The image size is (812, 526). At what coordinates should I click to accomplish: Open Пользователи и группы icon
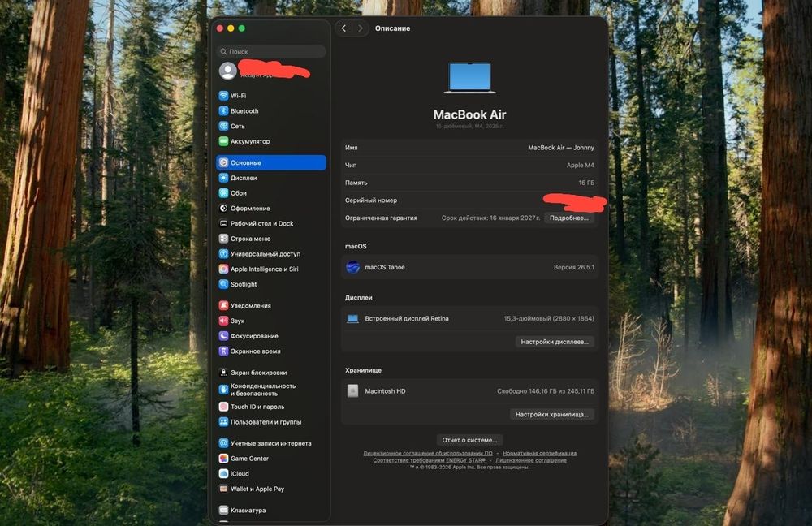coord(223,422)
